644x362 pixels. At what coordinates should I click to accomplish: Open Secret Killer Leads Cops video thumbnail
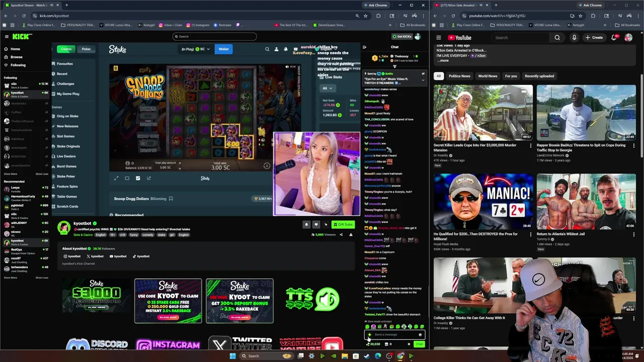tap(483, 113)
